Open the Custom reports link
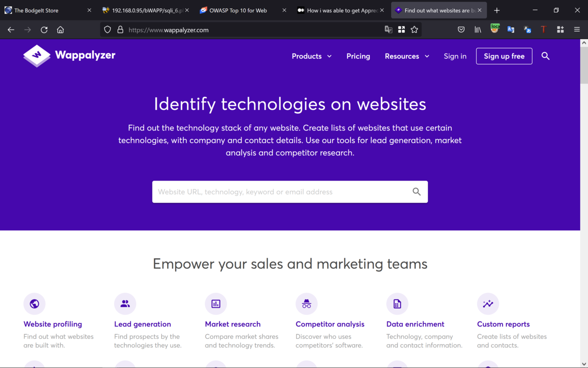Image resolution: width=588 pixels, height=368 pixels. (x=503, y=324)
